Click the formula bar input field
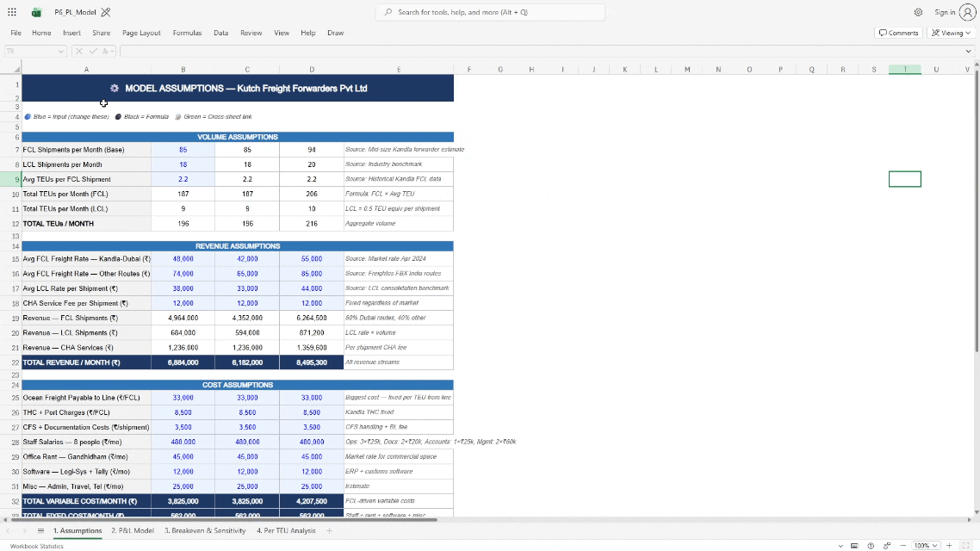The width and height of the screenshot is (980, 551). pos(541,52)
